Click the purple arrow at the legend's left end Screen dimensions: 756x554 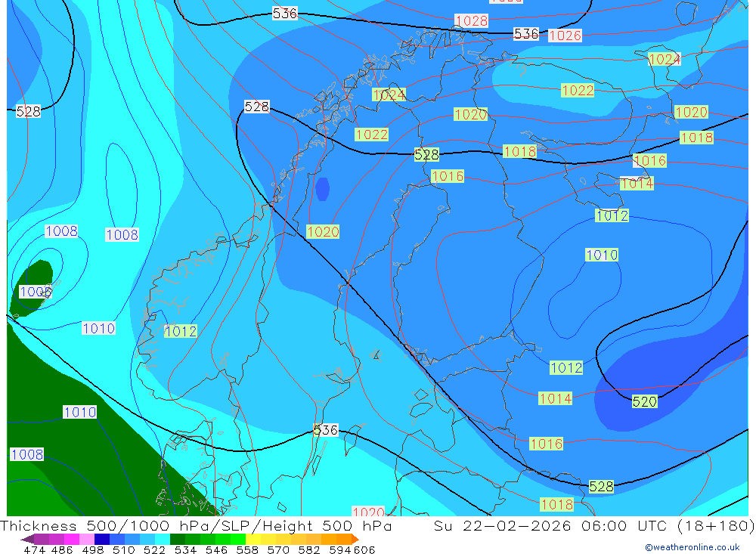(x=27, y=539)
